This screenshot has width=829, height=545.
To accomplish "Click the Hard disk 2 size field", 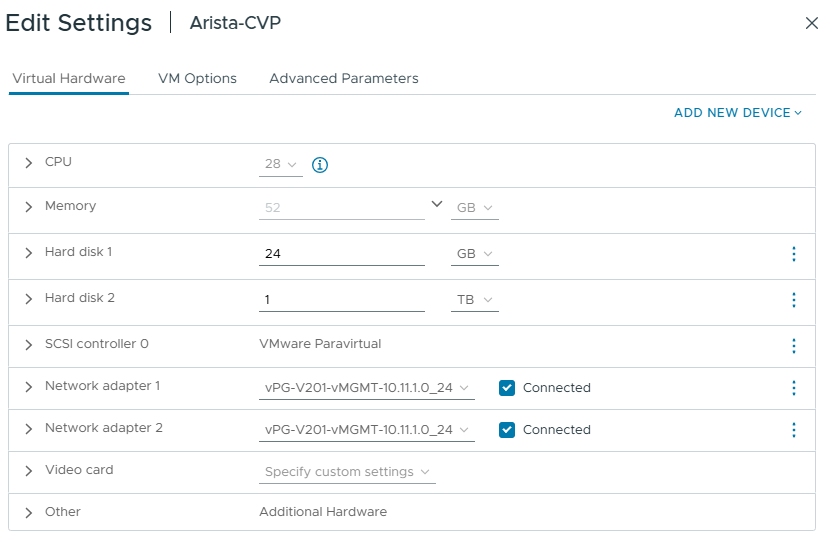I will pos(342,300).
